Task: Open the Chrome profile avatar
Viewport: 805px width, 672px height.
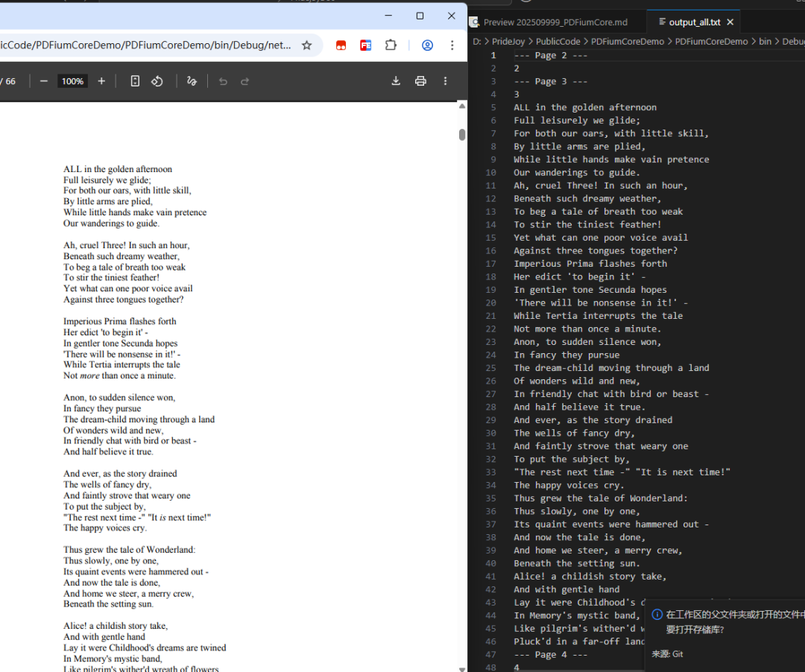Action: click(x=427, y=45)
